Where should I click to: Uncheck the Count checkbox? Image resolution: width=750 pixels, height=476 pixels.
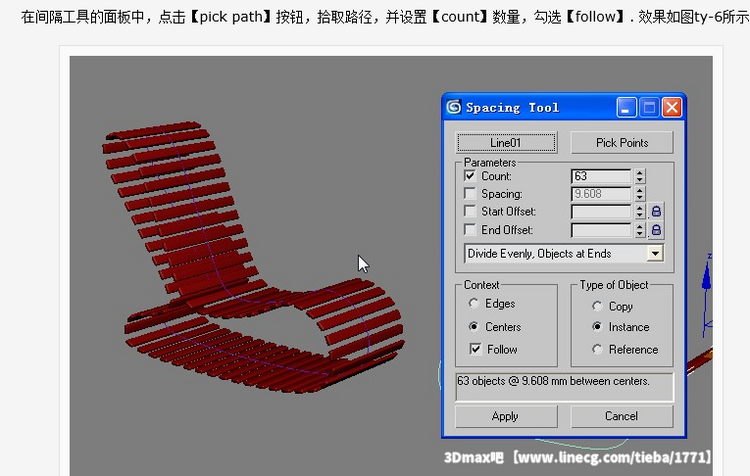[x=470, y=176]
